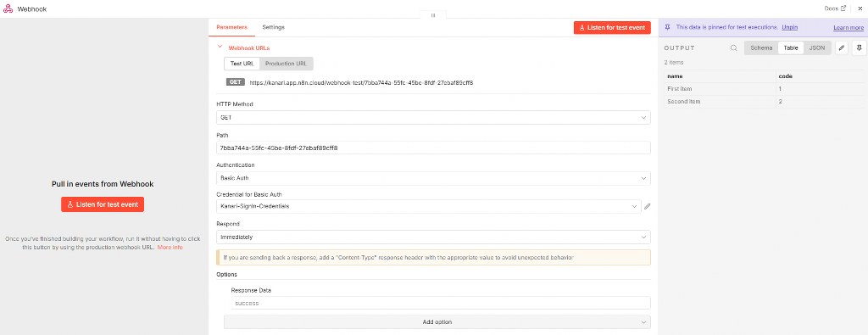Search the output data
This screenshot has height=335, width=868.
click(x=733, y=48)
